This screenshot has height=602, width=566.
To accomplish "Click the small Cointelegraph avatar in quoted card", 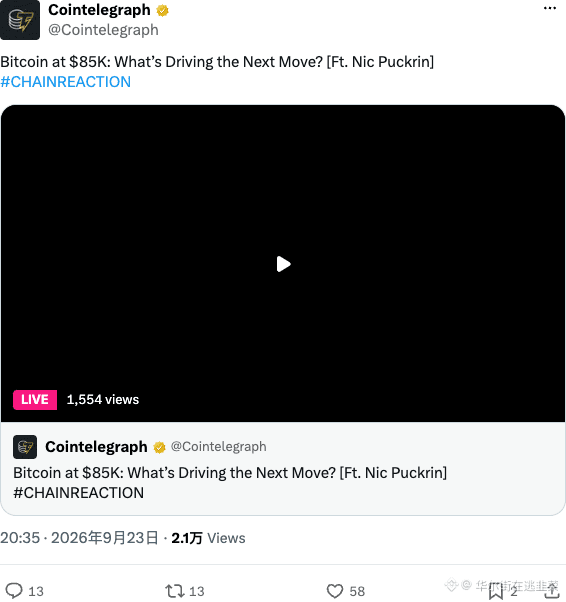I will (25, 447).
